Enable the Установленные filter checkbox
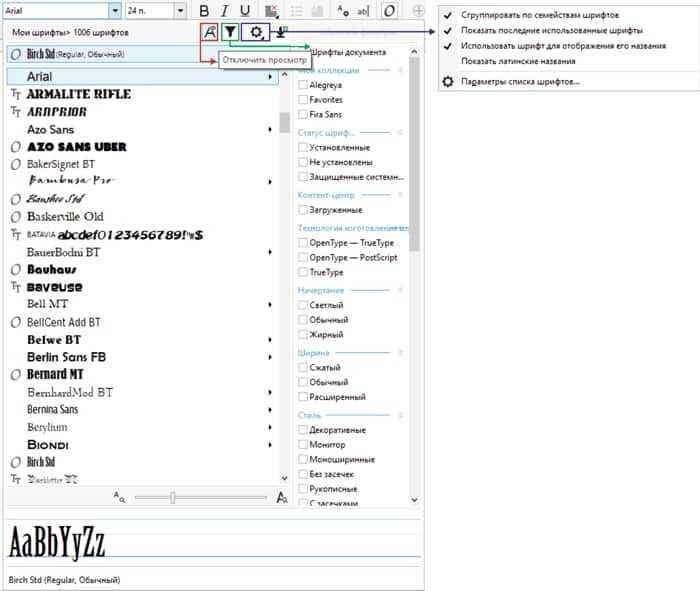This screenshot has width=700, height=591. pyautogui.click(x=303, y=147)
